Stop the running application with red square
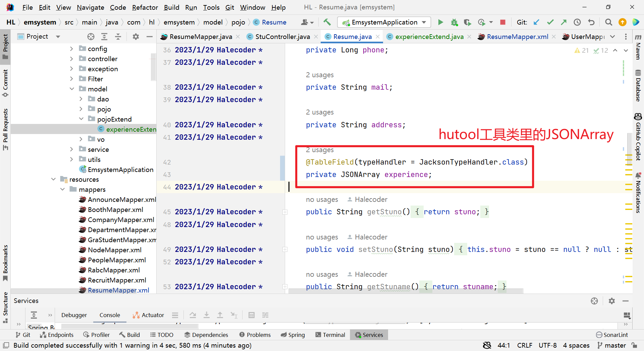 tap(502, 22)
